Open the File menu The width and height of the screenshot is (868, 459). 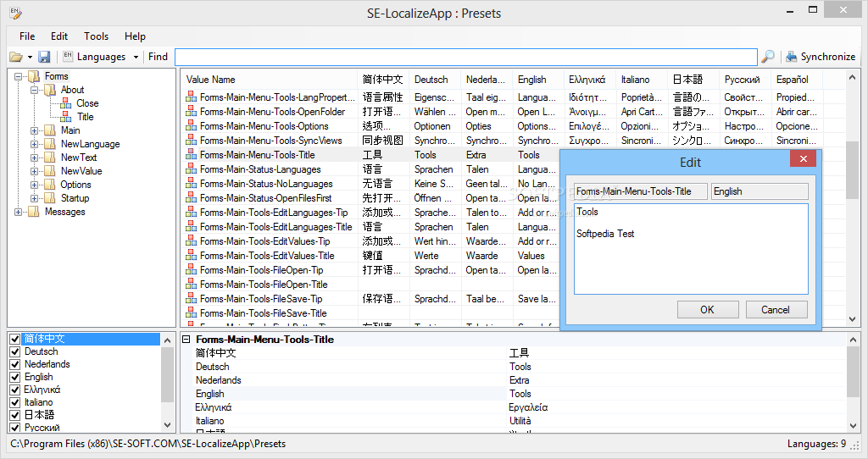[27, 36]
